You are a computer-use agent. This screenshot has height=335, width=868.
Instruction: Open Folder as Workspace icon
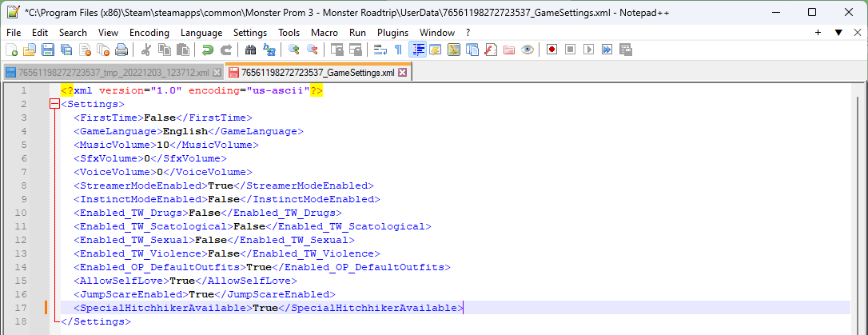click(x=509, y=50)
